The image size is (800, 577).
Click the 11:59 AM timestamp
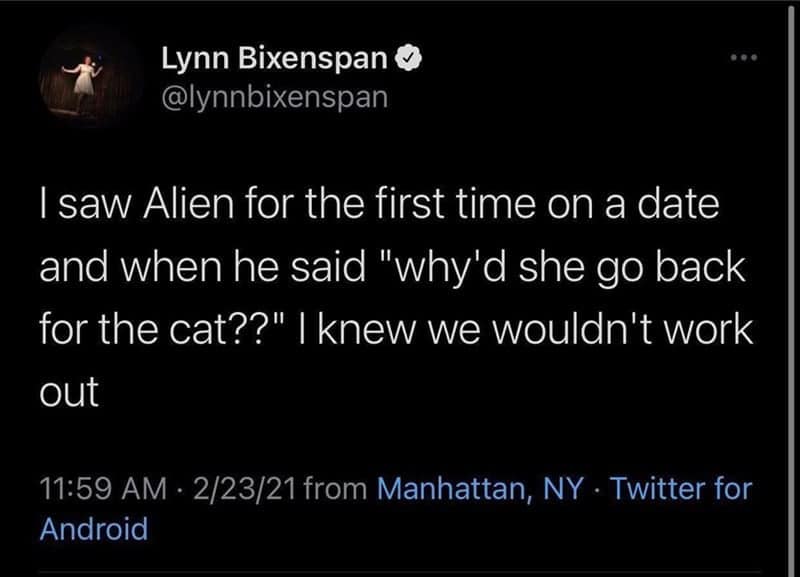[96, 489]
